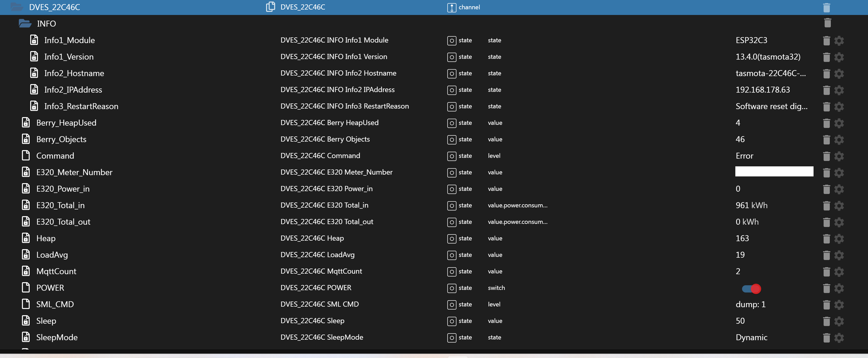Click settings gear for LoadAvg
This screenshot has width=868, height=358.
point(839,255)
